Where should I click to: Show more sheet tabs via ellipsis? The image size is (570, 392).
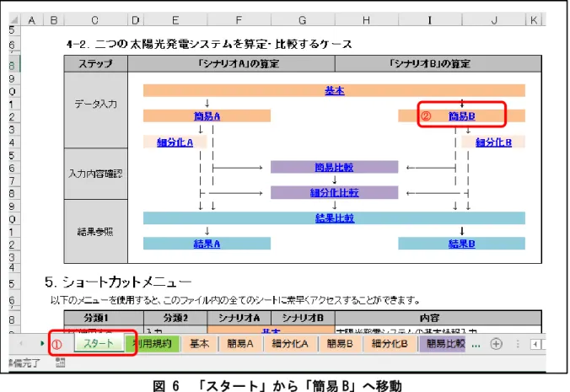[476, 345]
